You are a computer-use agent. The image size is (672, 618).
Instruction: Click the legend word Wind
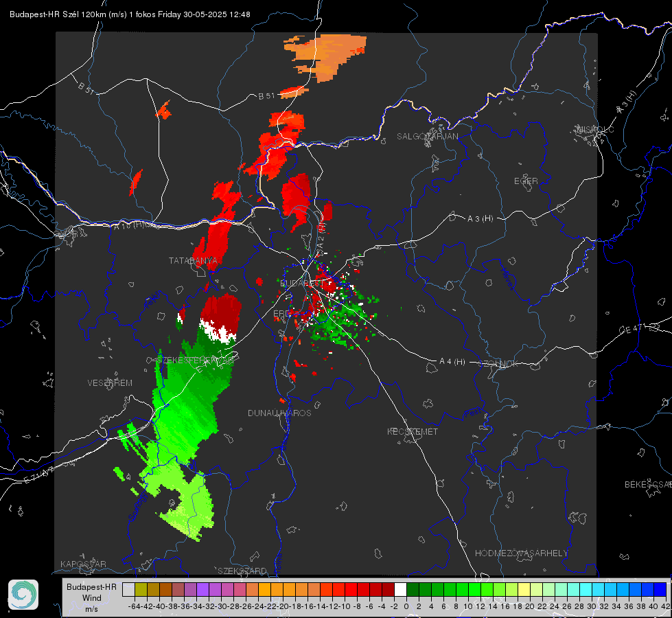tap(92, 598)
